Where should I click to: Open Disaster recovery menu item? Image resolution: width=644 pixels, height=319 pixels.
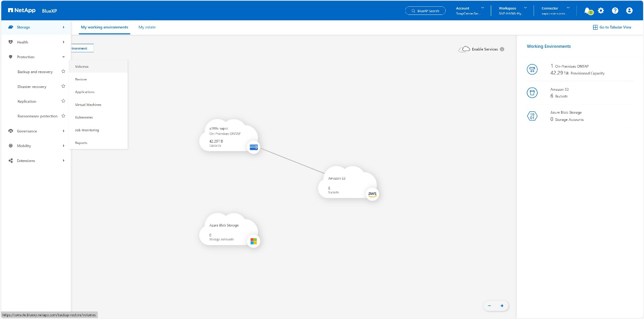click(x=32, y=87)
